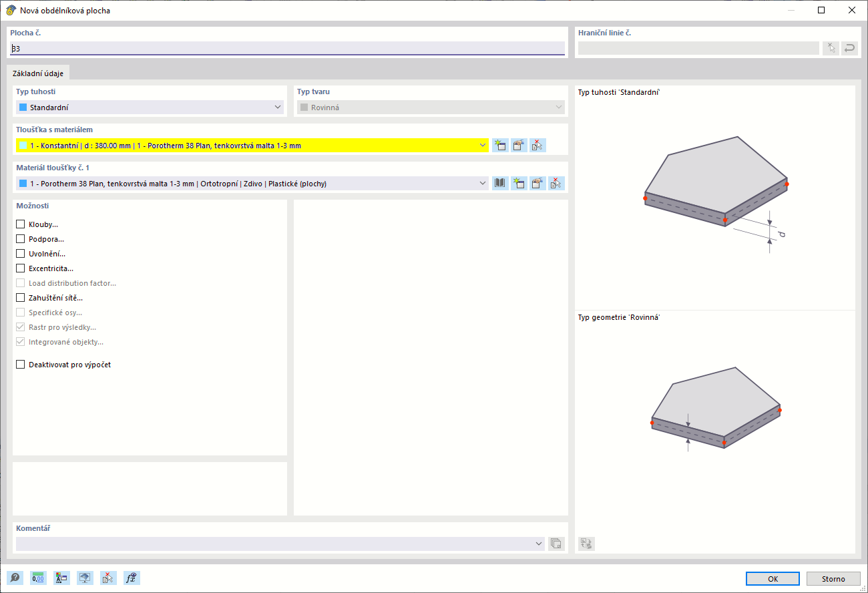This screenshot has width=868, height=593.
Task: Click the delete-selection icon in Tloušťka s materiálem row
Action: 538,146
